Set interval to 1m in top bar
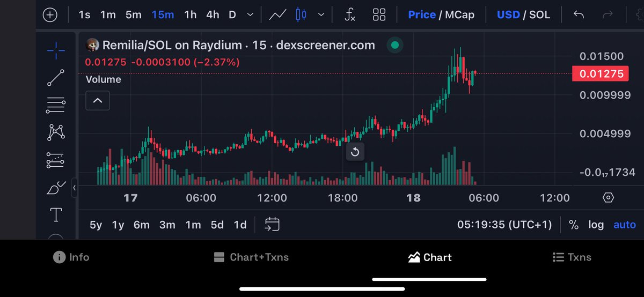644x297 pixels. tap(108, 15)
